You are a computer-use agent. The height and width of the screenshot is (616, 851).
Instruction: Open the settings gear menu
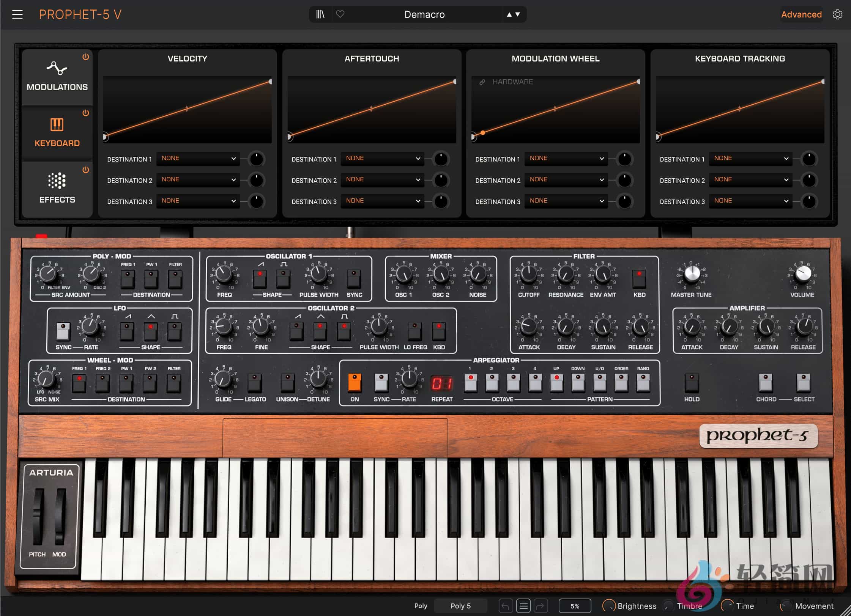838,14
